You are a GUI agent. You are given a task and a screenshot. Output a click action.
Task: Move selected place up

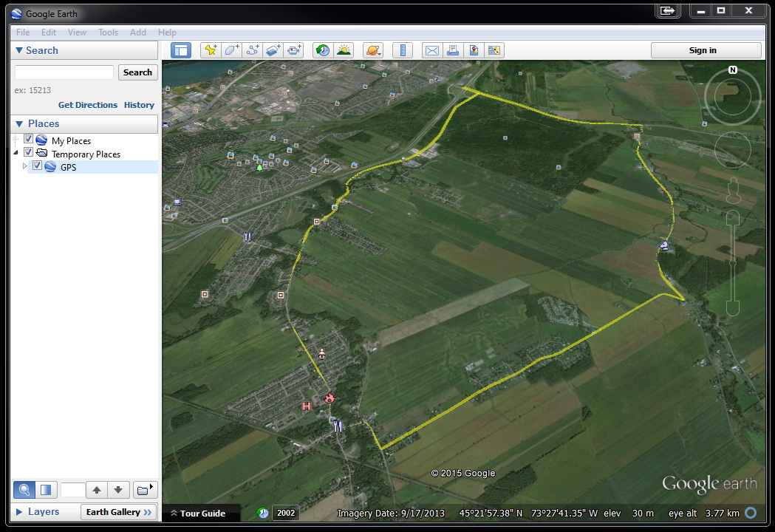pyautogui.click(x=97, y=490)
